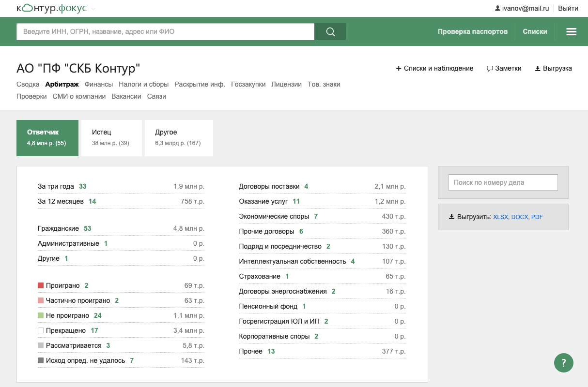
Task: Click the user profile icon near ivanov@mail.ru
Action: coord(497,8)
